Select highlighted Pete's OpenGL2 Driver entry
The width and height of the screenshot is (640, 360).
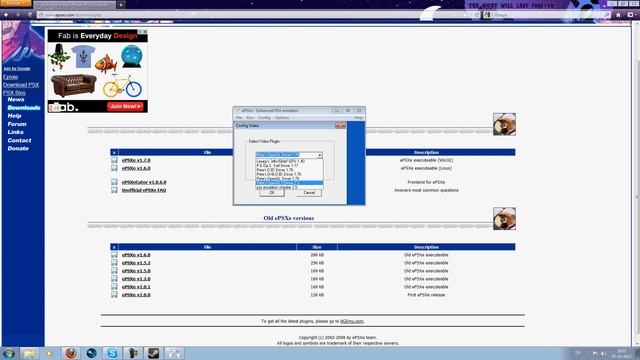pos(289,183)
